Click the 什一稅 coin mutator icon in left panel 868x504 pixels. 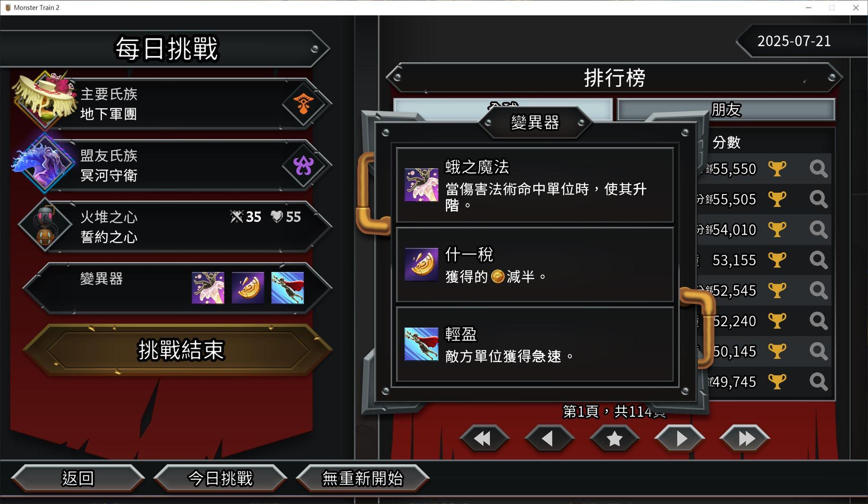coord(248,288)
